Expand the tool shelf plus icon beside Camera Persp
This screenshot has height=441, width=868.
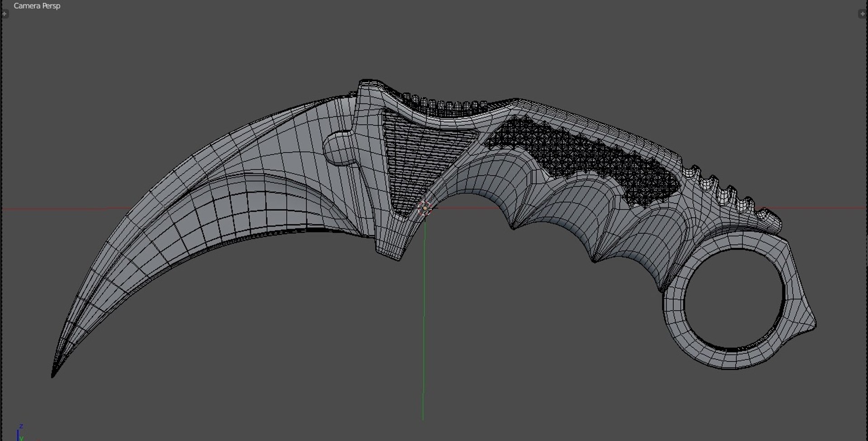[5, 14]
